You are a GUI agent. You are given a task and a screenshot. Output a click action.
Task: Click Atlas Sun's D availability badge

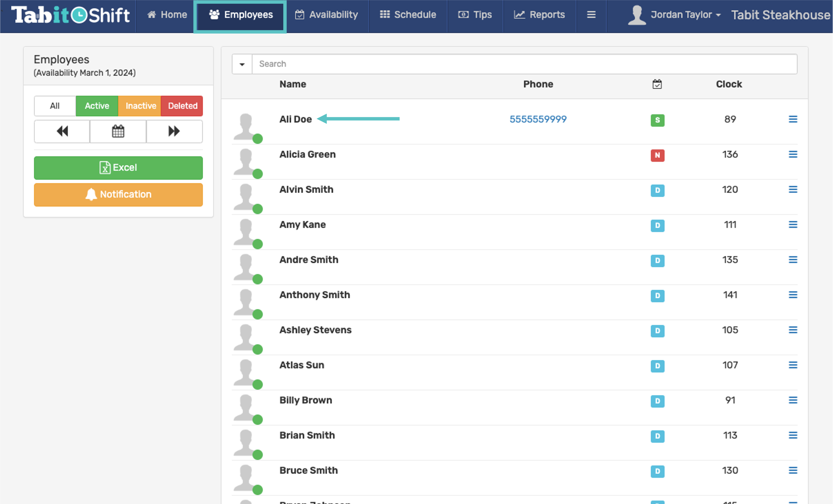click(658, 366)
